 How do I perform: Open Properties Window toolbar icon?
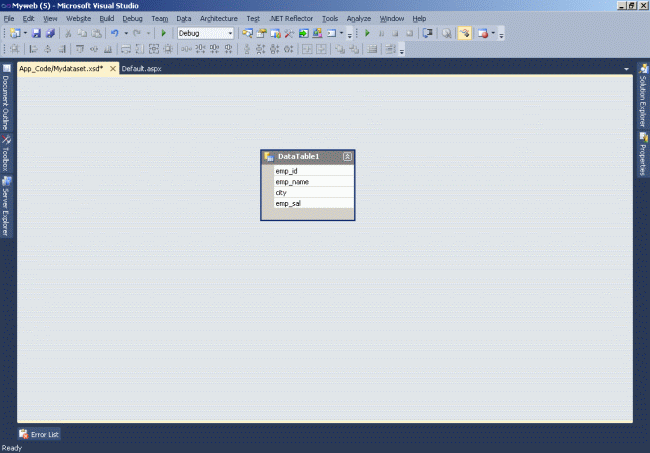262,33
